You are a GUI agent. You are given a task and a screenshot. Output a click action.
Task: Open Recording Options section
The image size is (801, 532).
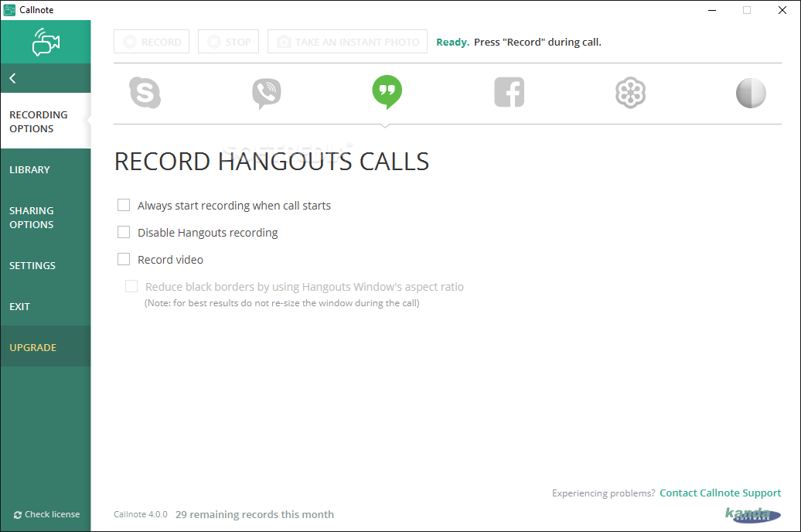46,121
